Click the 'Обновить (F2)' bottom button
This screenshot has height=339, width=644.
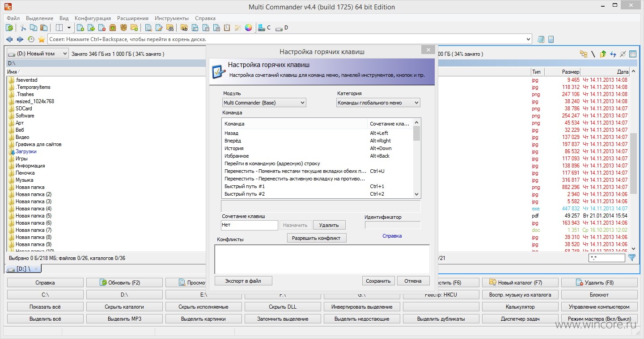(x=124, y=283)
